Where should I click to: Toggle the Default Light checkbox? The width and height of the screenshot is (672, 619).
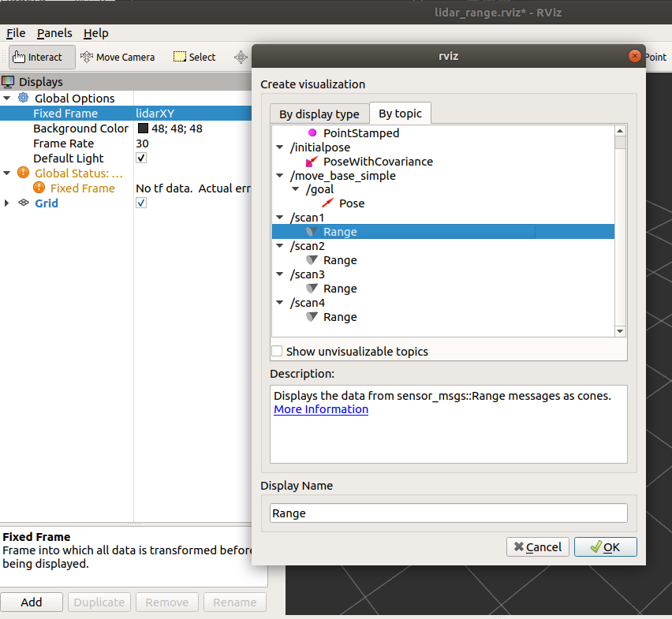click(x=141, y=158)
